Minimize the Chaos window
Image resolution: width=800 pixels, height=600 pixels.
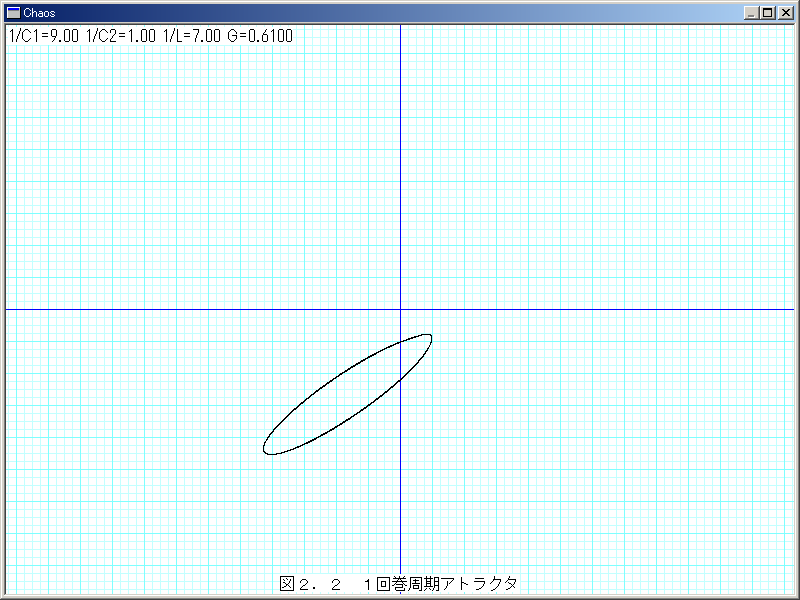[751, 13]
